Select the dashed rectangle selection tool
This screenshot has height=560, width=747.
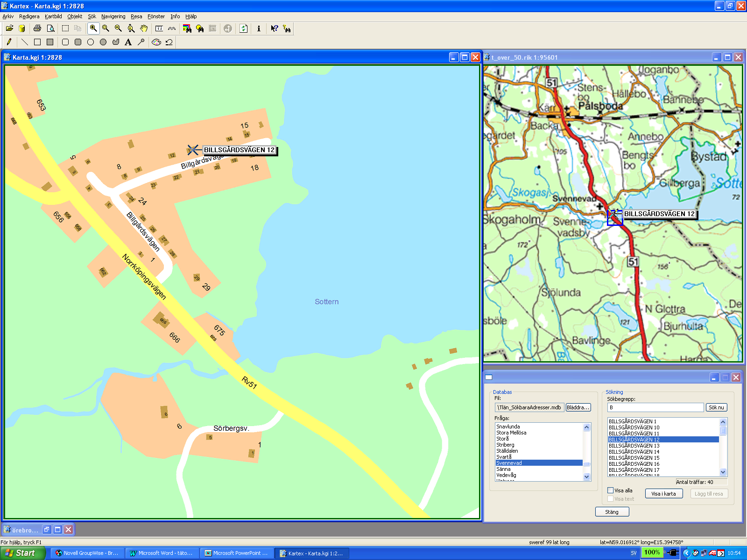[65, 28]
